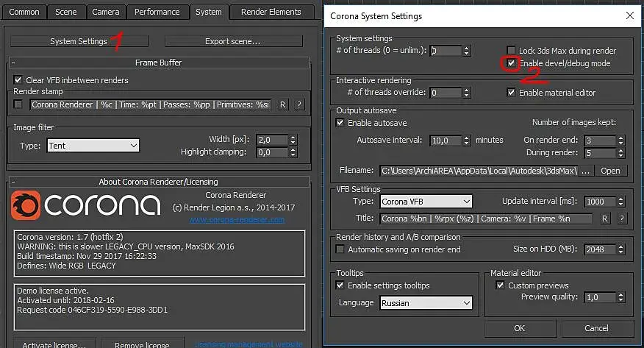Viewport: 644px width, 348px height.
Task: Toggle Enable settings tooltips checkbox
Action: pos(340,285)
